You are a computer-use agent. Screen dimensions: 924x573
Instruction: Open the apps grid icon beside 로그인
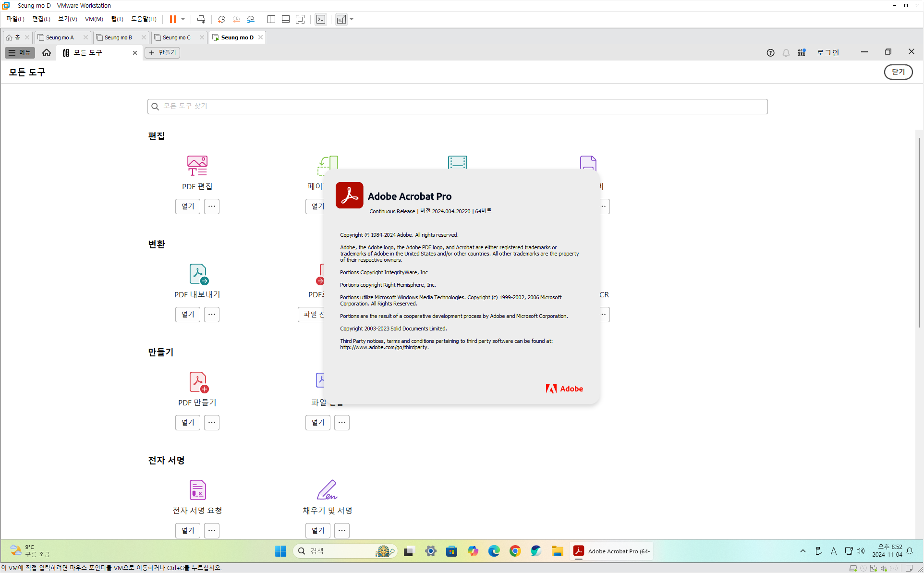click(802, 53)
